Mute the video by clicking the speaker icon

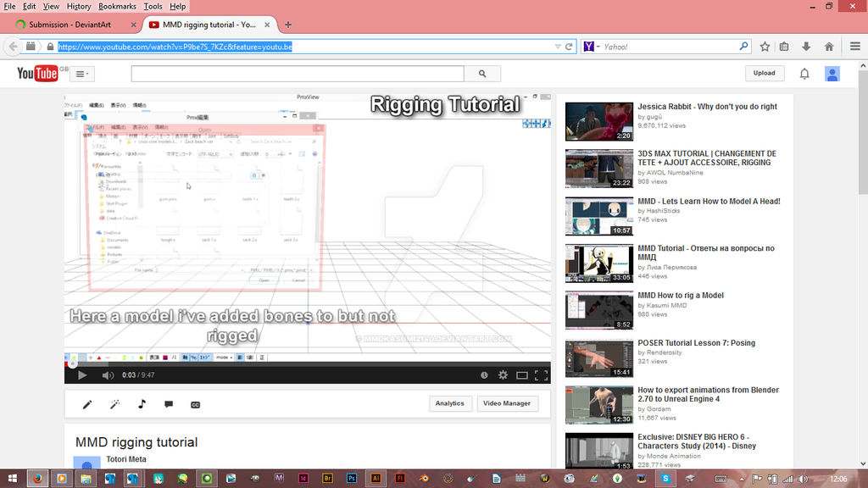[x=107, y=374]
